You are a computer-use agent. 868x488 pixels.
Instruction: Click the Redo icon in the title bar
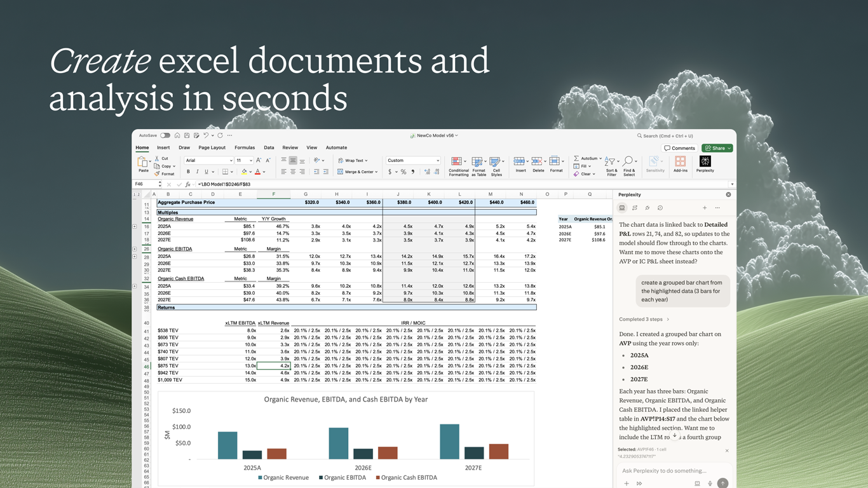[220, 135]
